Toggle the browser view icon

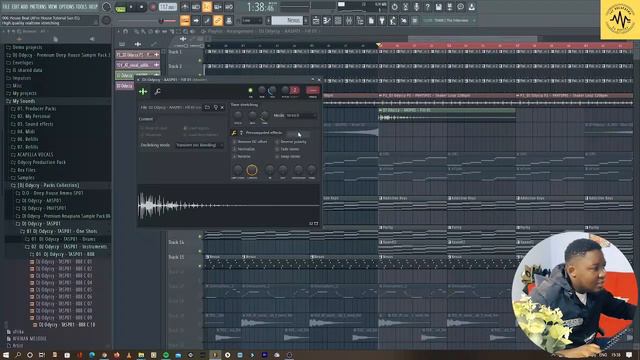(x=360, y=20)
